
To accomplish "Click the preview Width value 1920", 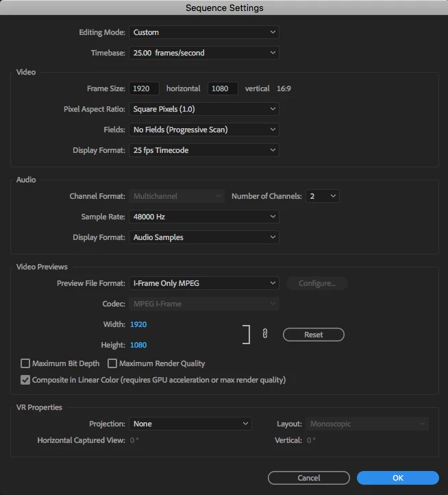I will coord(138,324).
